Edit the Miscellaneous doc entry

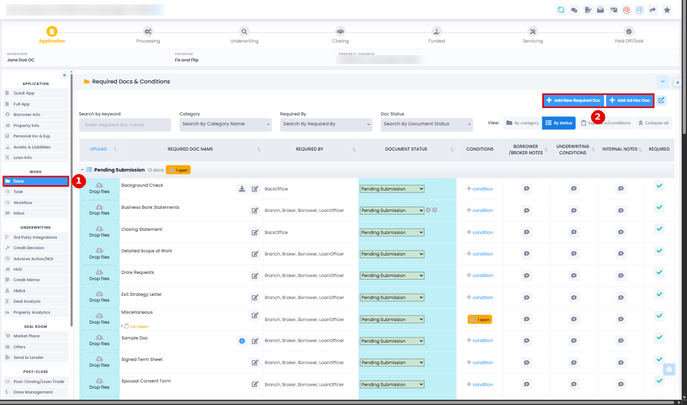coord(255,315)
